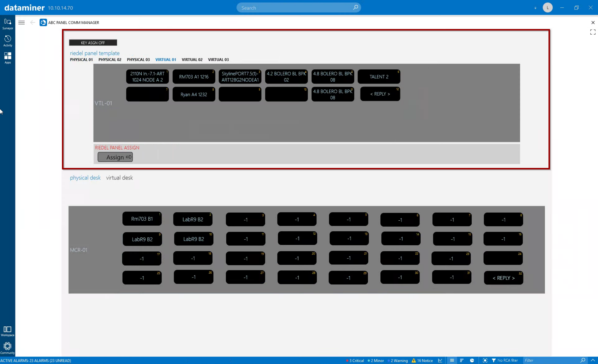The width and height of the screenshot is (598, 364).
Task: Expand the alarm console with the up chevron
Action: tap(593, 360)
